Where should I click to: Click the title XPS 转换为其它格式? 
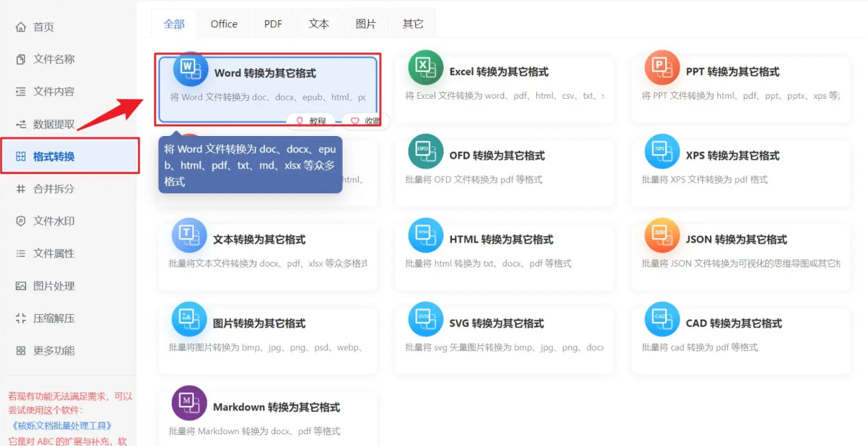[733, 155]
